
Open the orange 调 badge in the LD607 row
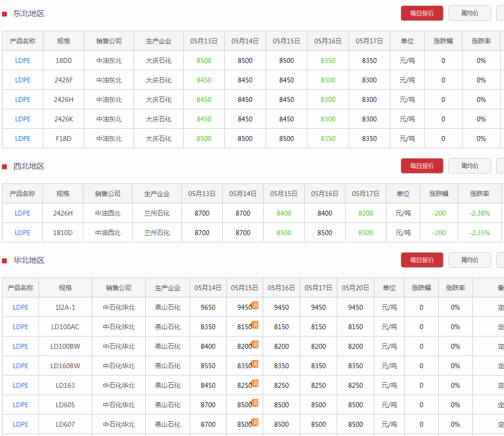click(x=255, y=422)
